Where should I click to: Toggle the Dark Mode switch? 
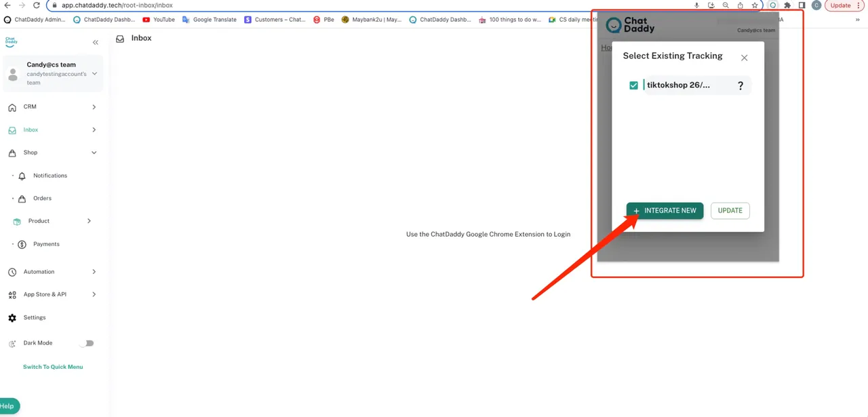tap(87, 343)
